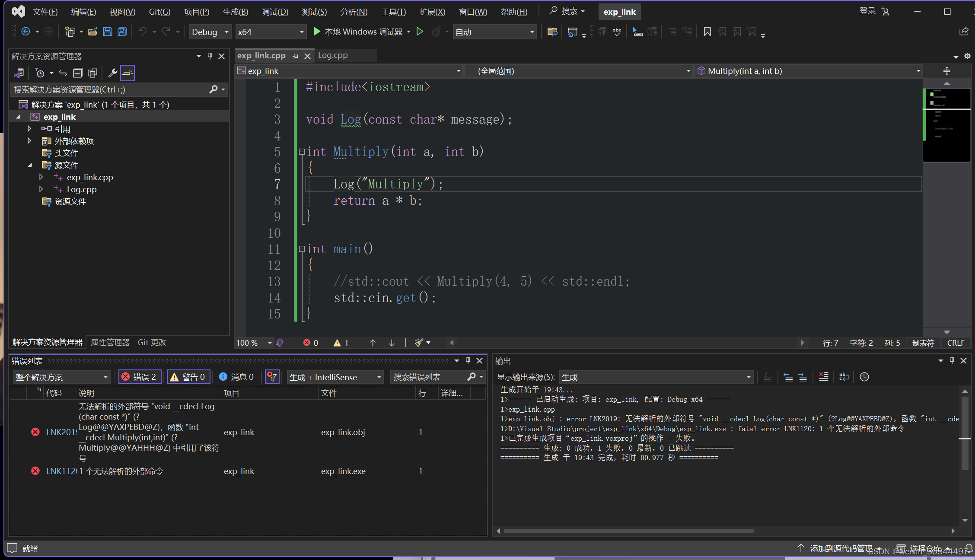
Task: Open the Debug configuration dropdown
Action: tap(210, 32)
